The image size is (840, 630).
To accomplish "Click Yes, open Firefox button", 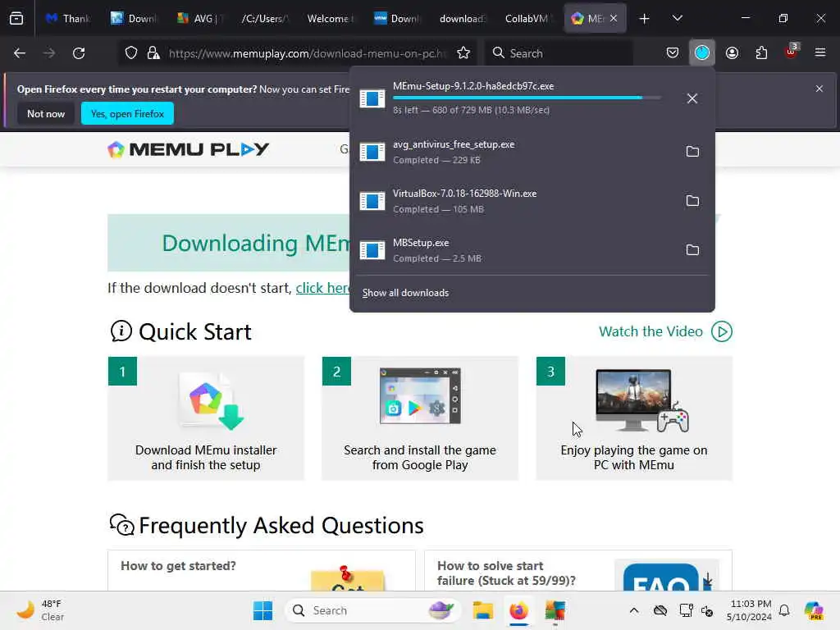I will (127, 113).
